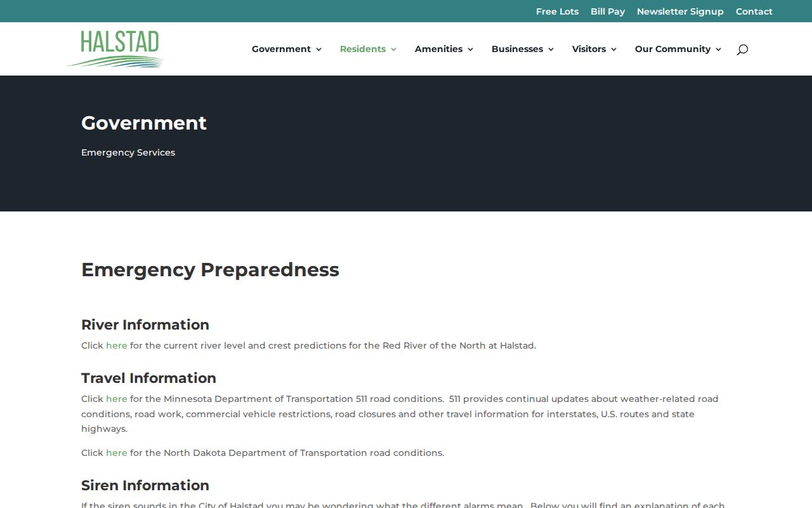
Task: Expand the Visitors menu chevron
Action: (613, 50)
